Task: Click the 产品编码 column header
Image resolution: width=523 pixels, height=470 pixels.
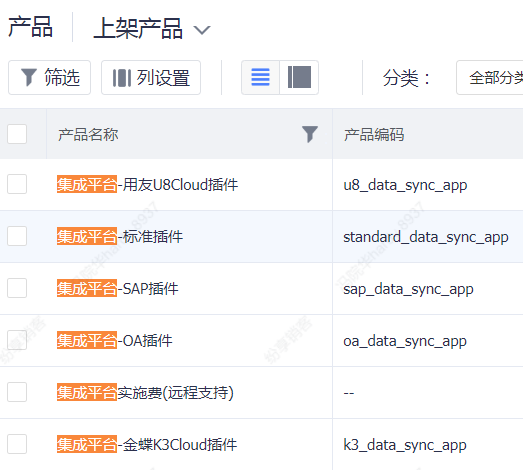Action: pos(374,135)
